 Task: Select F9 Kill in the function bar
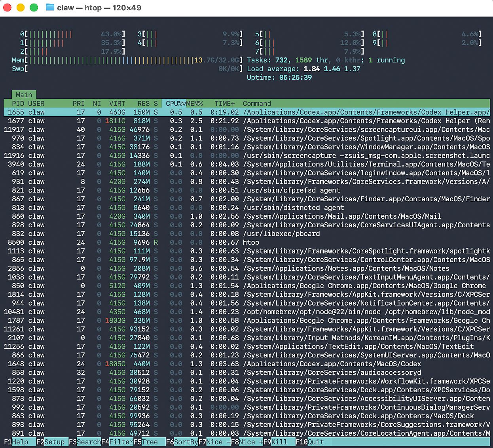tap(279, 442)
